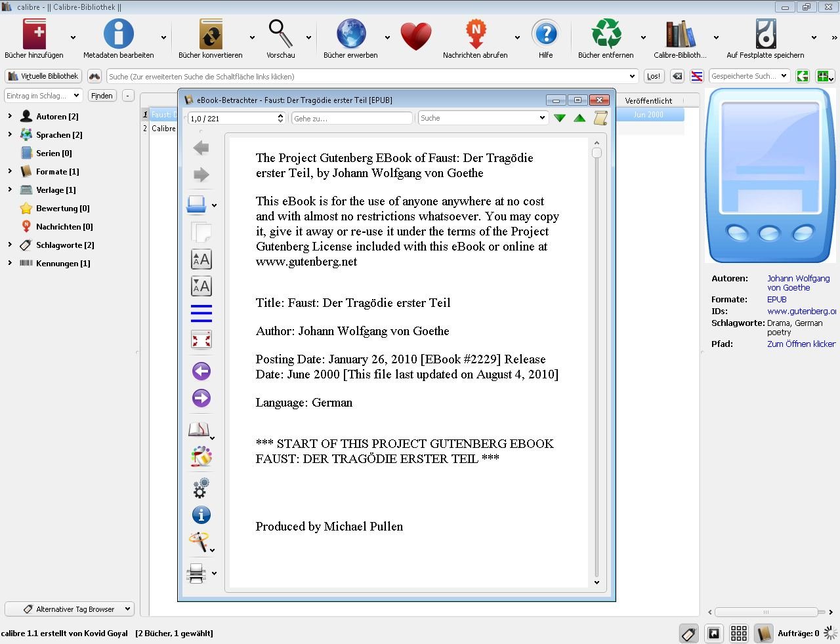Toggle full screen mode in viewer
This screenshot has width=840, height=644.
[201, 340]
